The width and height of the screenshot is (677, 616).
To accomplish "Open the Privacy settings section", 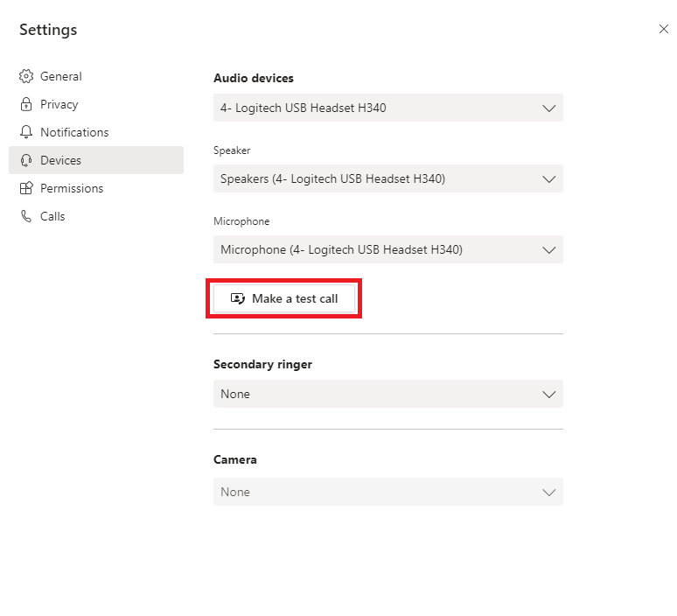I will 59,104.
